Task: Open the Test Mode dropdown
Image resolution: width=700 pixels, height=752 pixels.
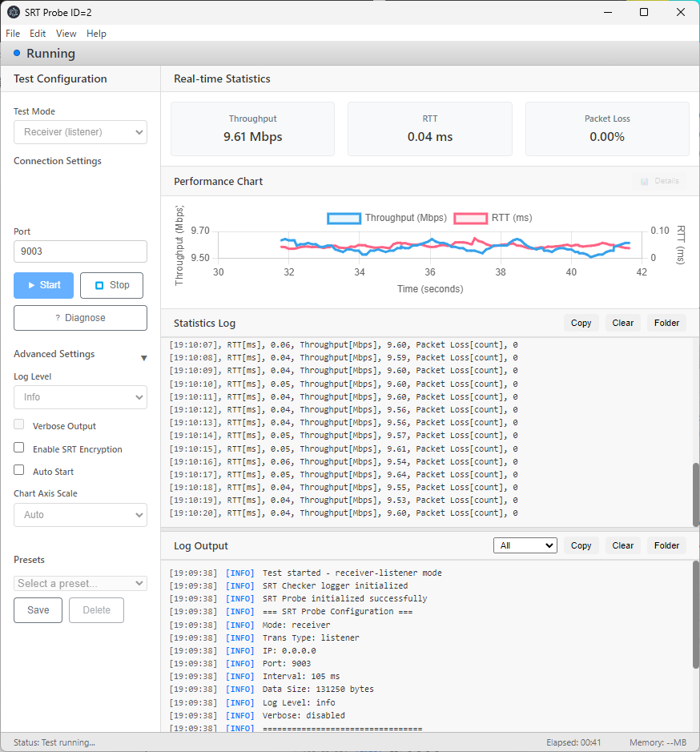Action: pos(80,132)
